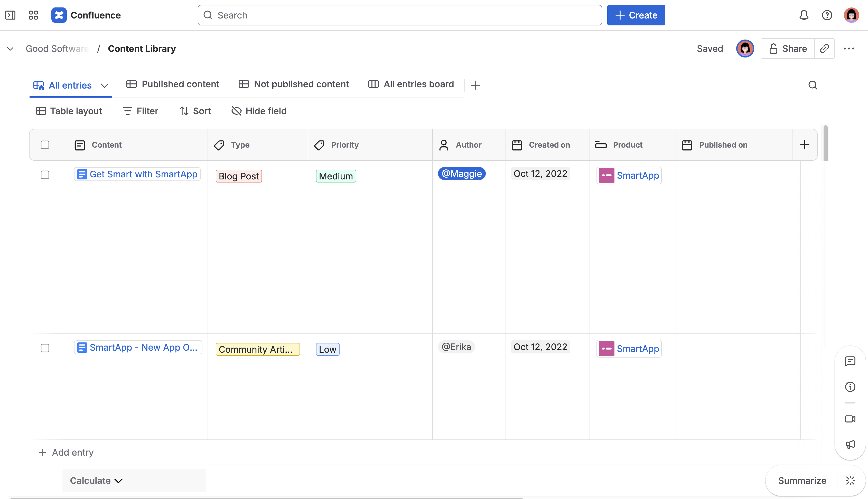Open the Calculate dropdown
This screenshot has width=868, height=499.
pos(96,481)
